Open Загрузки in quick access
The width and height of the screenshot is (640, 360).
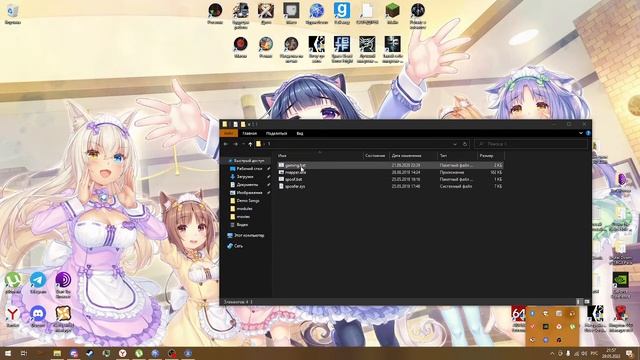[x=245, y=177]
